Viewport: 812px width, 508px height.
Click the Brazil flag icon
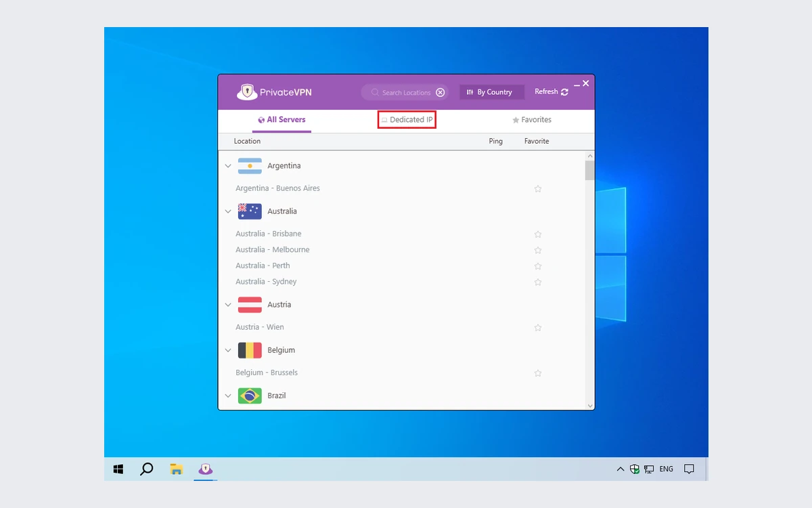250,396
